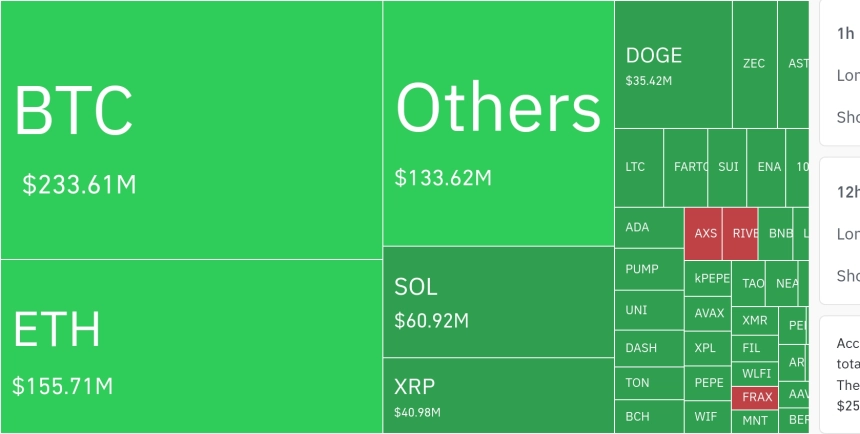
Task: Click the TON tile
Action: tap(648, 383)
